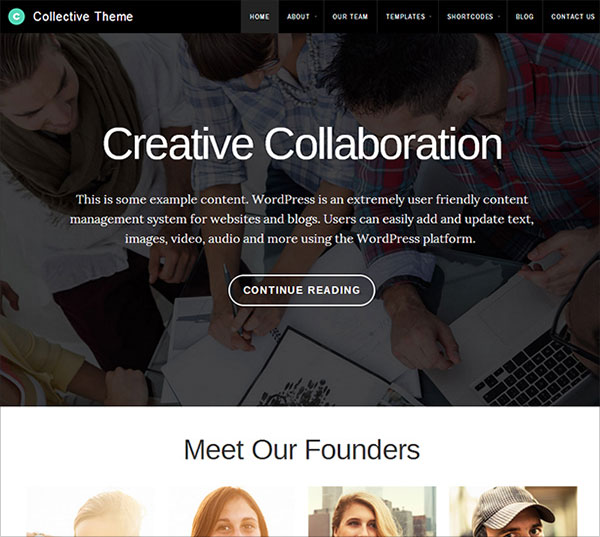
Task: Click the green Collective Theme logo icon
Action: coord(16,16)
